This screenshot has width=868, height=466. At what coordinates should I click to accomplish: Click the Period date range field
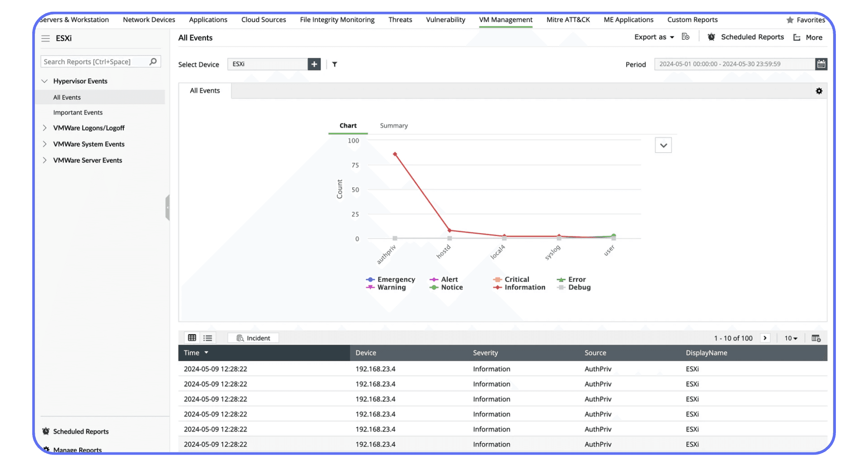pos(735,64)
